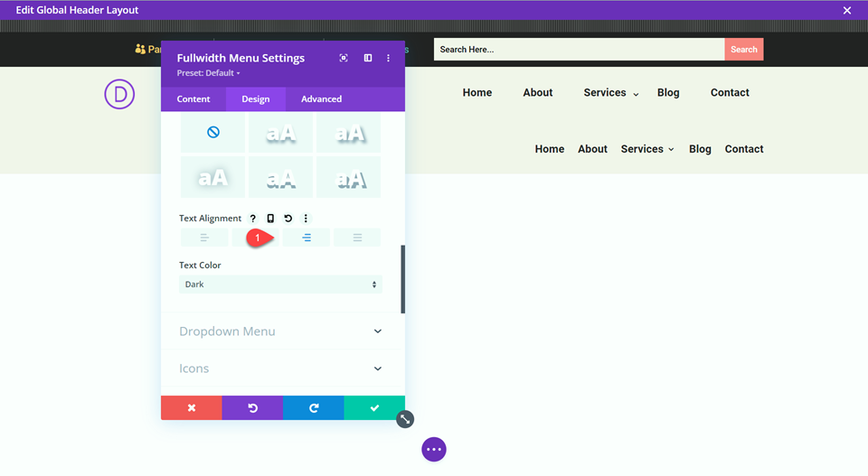Click the blue redo button
Viewport: 868px width, 476px height.
[x=314, y=408]
